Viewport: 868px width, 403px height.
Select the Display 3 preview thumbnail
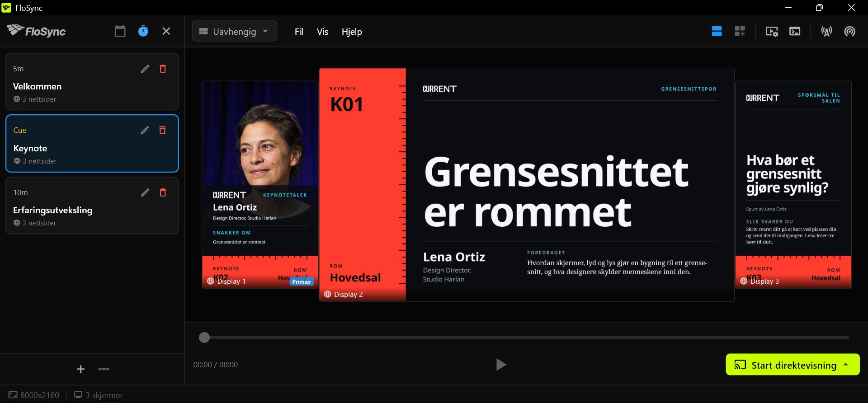point(793,184)
